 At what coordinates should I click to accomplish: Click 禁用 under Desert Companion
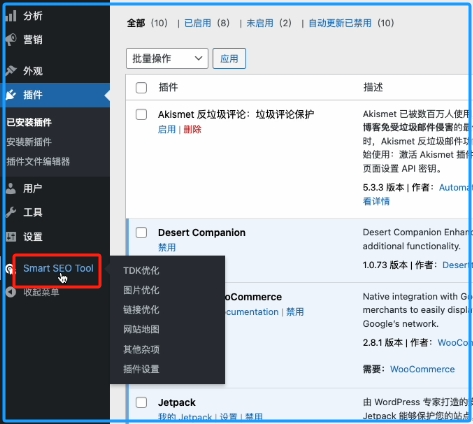pos(167,247)
